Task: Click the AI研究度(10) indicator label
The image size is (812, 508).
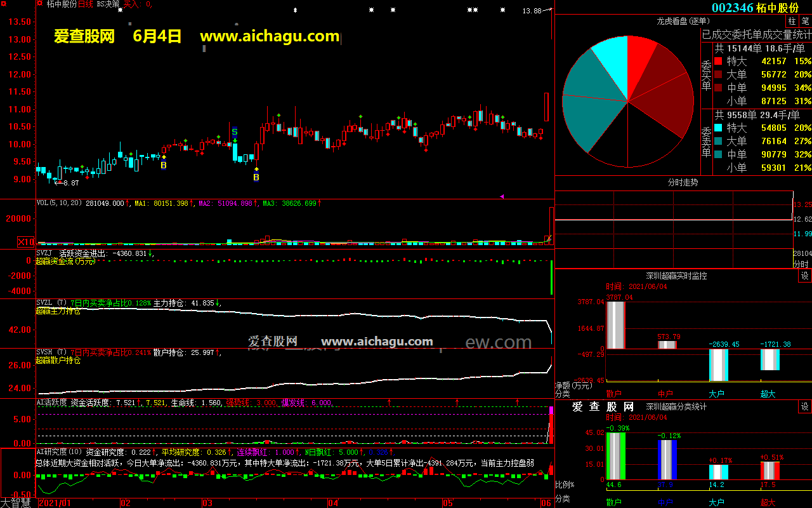Action: 60,452
